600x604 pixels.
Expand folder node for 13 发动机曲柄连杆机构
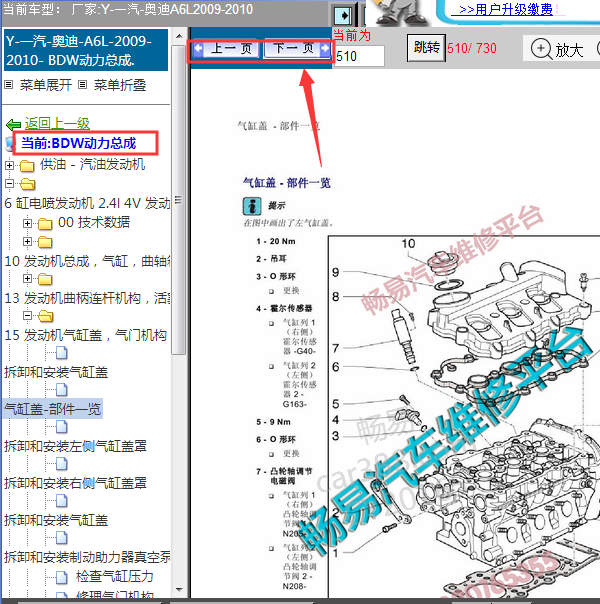(x=27, y=278)
